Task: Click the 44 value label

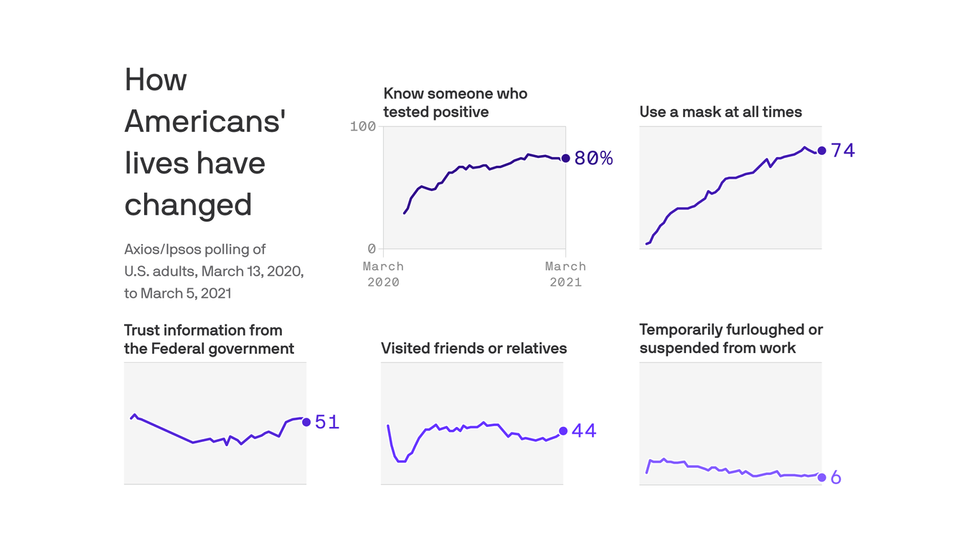Action: [584, 431]
